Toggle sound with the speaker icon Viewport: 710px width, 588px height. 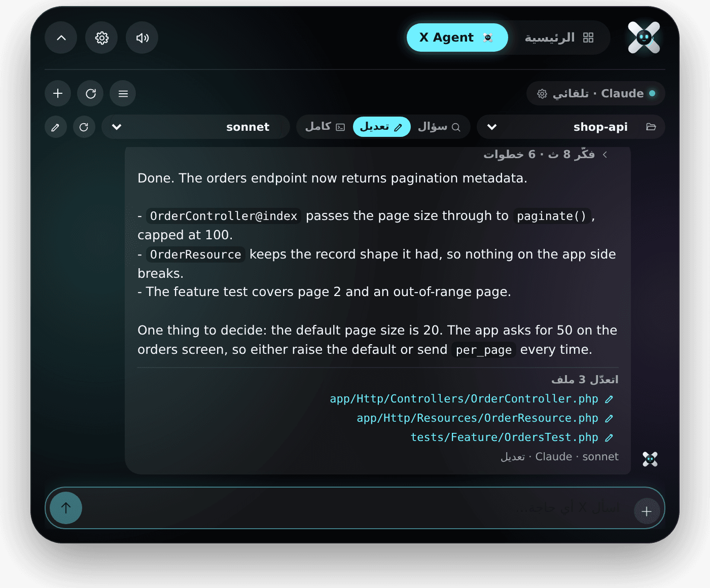[142, 38]
